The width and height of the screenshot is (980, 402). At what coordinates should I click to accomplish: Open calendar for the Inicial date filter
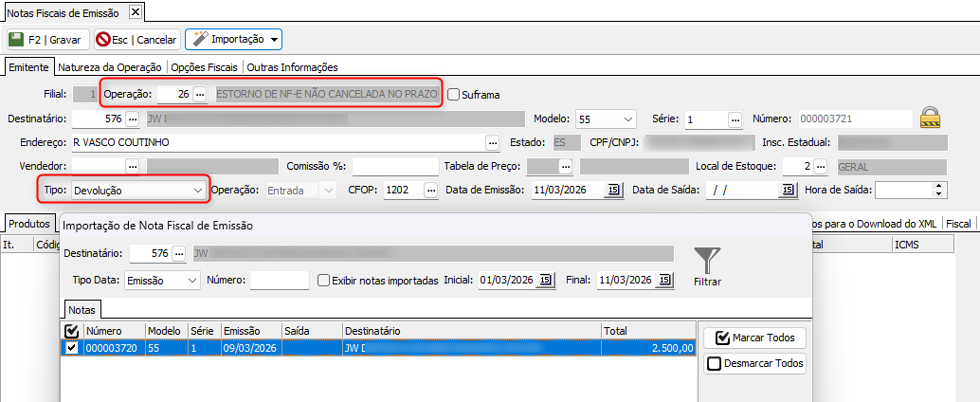click(x=547, y=281)
